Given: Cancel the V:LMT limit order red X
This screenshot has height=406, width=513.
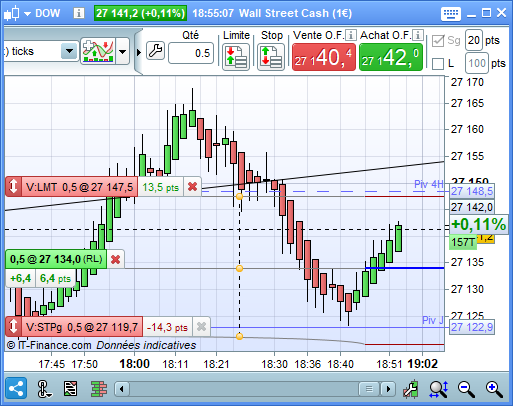Looking at the screenshot, I should [192, 187].
